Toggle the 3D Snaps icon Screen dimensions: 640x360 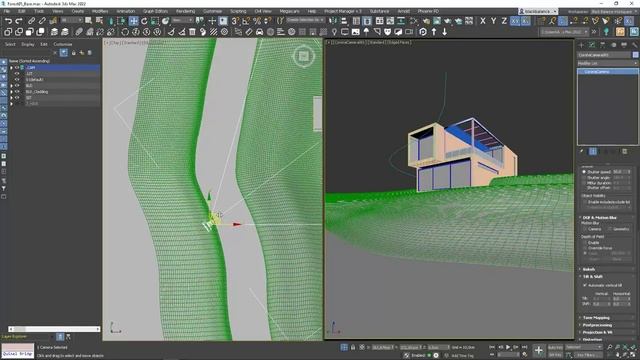tap(235, 21)
